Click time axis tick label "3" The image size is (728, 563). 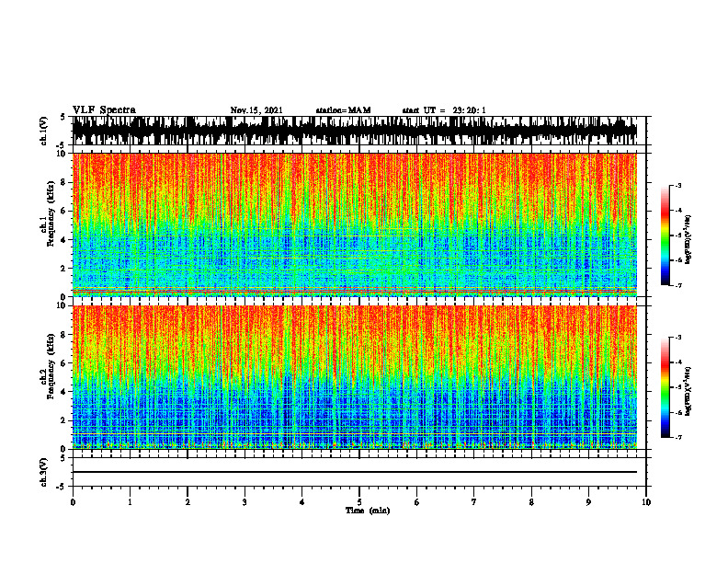(x=245, y=502)
